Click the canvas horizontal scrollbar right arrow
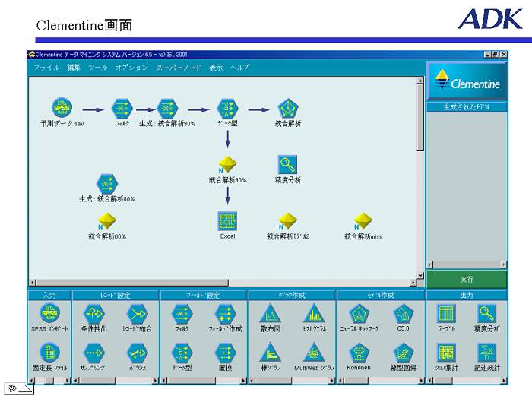Viewport: 532px width, 399px height. (413, 282)
